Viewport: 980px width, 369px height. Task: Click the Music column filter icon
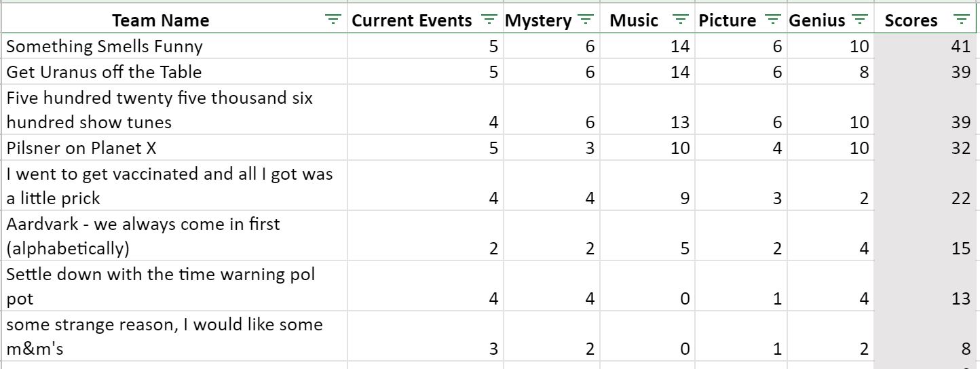click(x=681, y=20)
